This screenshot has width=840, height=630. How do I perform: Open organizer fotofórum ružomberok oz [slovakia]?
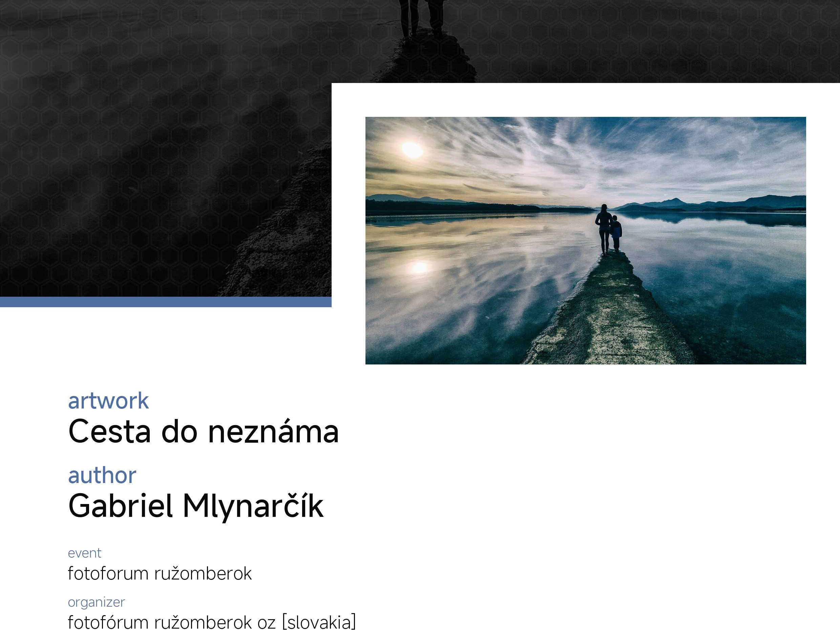coord(211,622)
